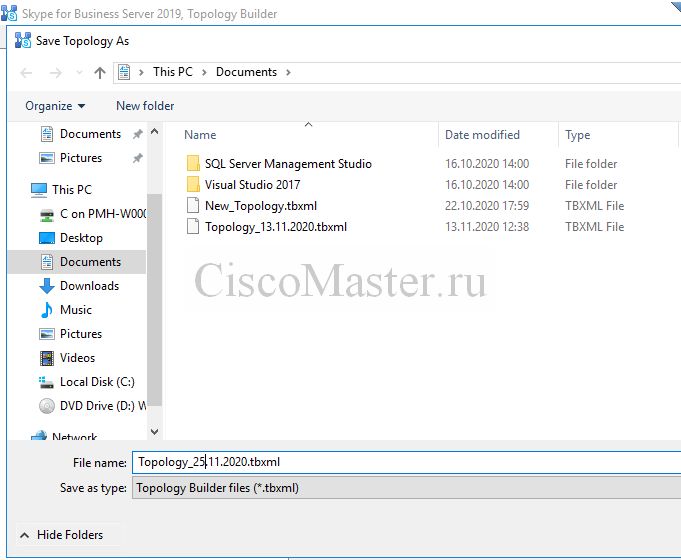
Task: Click the Videos film icon
Action: (47, 358)
